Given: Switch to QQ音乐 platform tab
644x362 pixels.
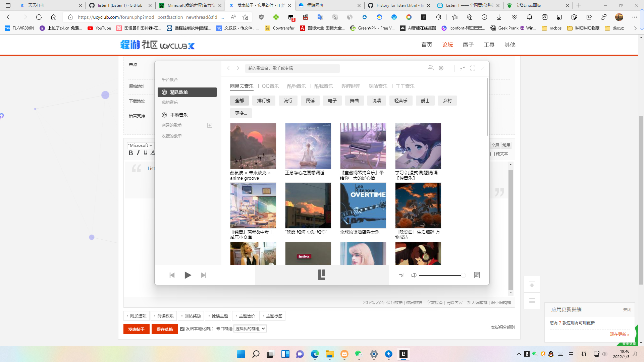Looking at the screenshot, I should click(270, 86).
